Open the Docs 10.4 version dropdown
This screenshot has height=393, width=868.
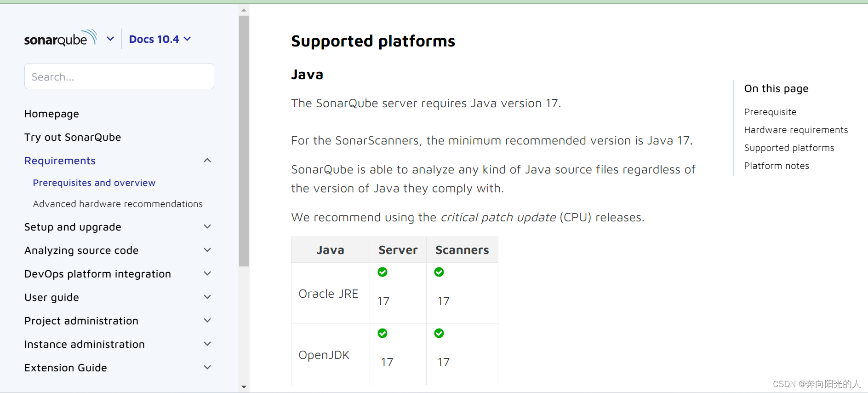point(160,40)
